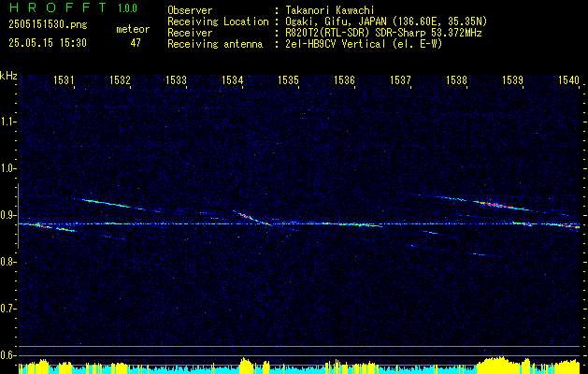Click the vertical gray frequency range bar at left
Viewport: 588px width, 374px height.
[18, 216]
